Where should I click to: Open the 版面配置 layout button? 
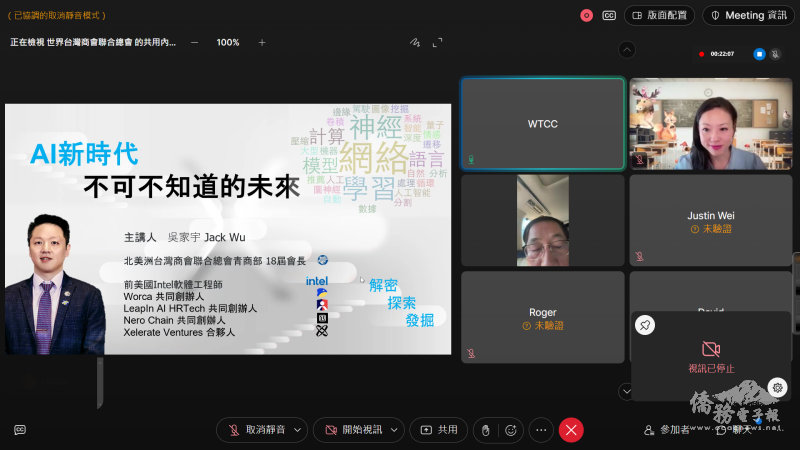click(659, 15)
